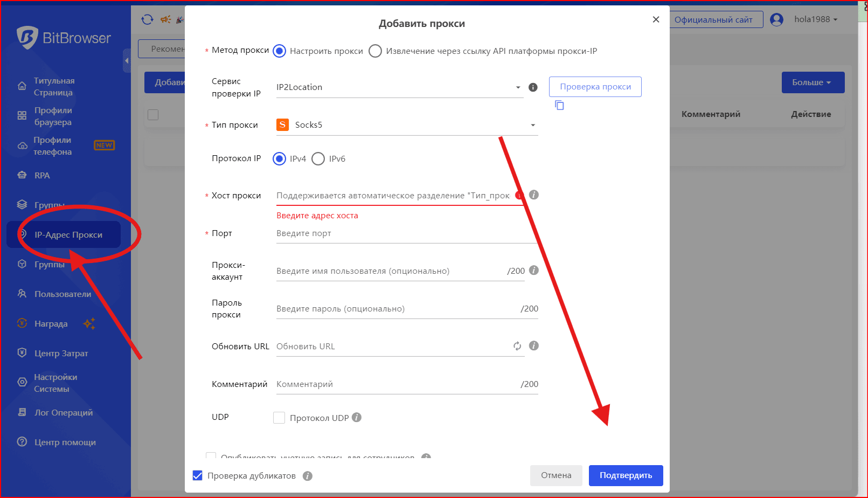The width and height of the screenshot is (868, 498).
Task: Select API link extraction proxy method
Action: coord(376,51)
